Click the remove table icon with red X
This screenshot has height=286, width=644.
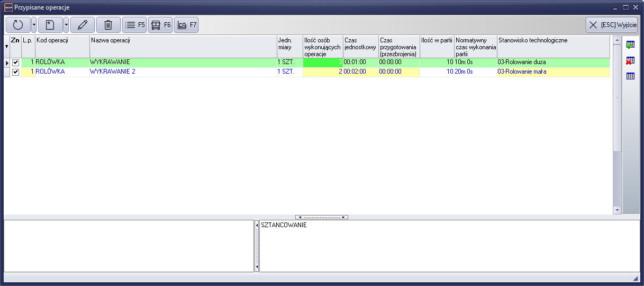(630, 60)
